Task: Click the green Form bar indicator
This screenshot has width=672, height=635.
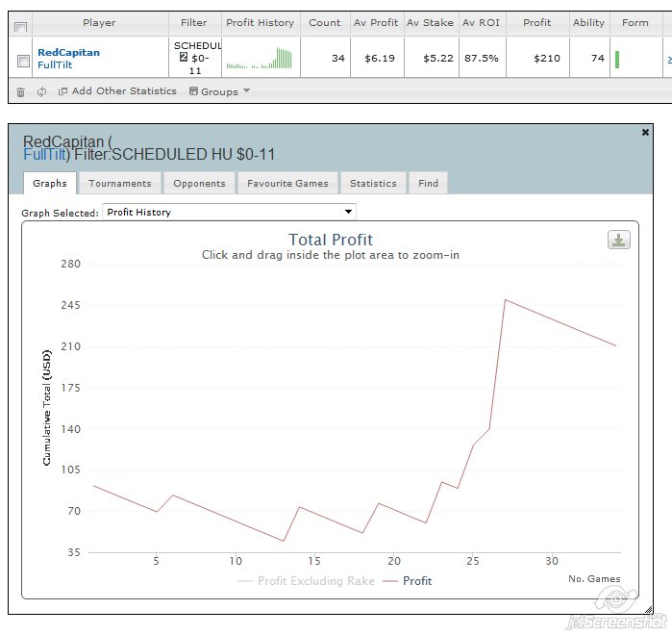Action: tap(617, 60)
